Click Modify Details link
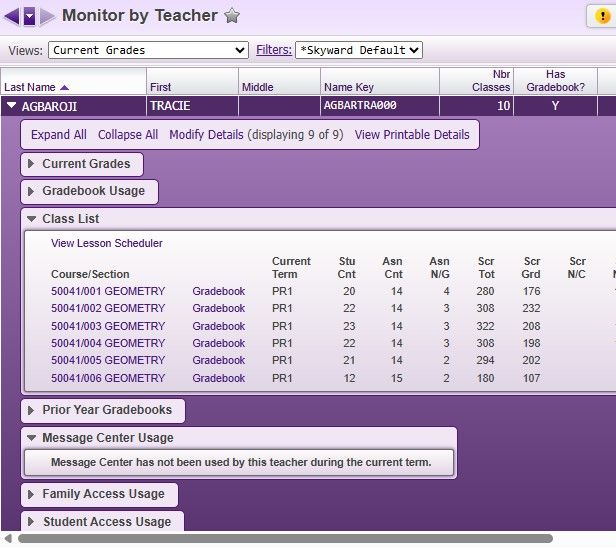The image size is (616, 547). click(x=206, y=135)
